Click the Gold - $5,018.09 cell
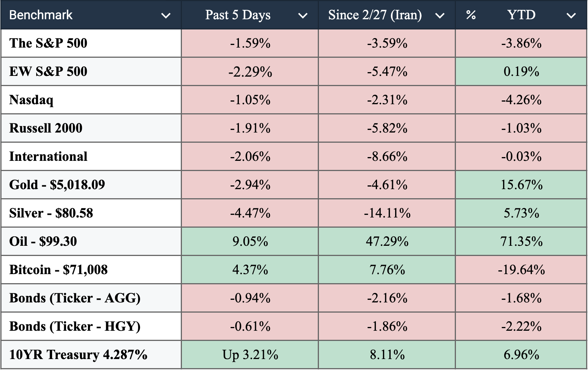The height and width of the screenshot is (370, 588). [x=57, y=185]
